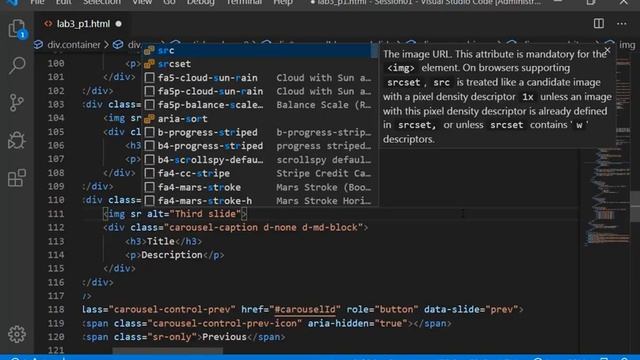This screenshot has width=640, height=360.
Task: Open the Selection menu
Action: pos(102,2)
